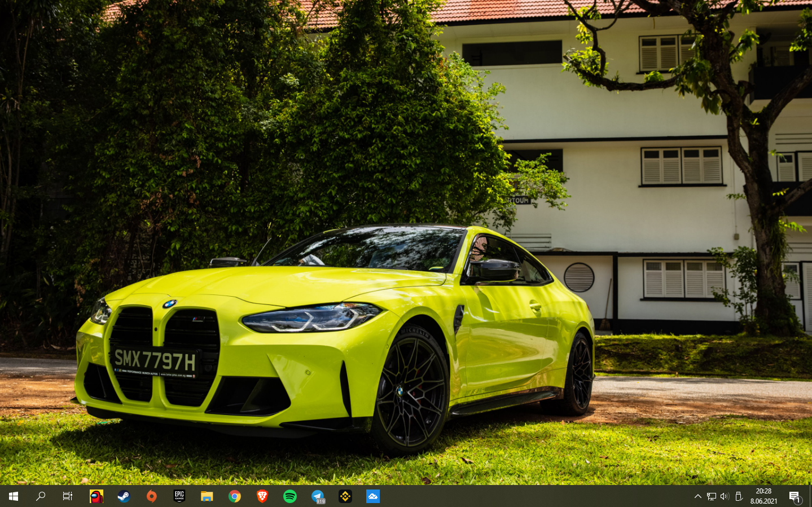
Task: Open the taskbar search magnifier
Action: point(41,496)
